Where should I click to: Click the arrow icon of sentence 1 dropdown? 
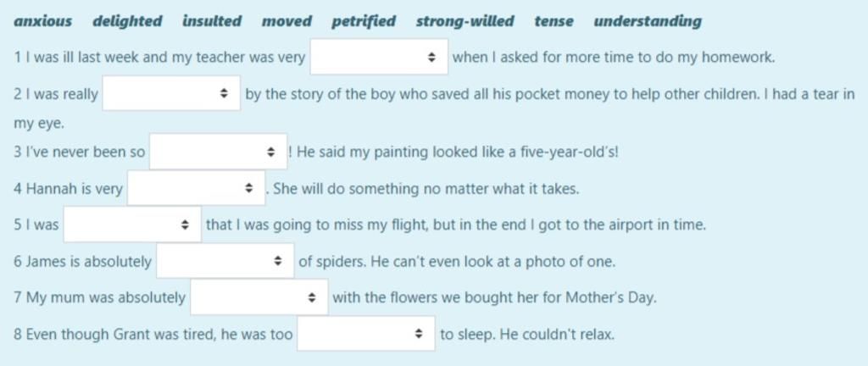tap(431, 57)
